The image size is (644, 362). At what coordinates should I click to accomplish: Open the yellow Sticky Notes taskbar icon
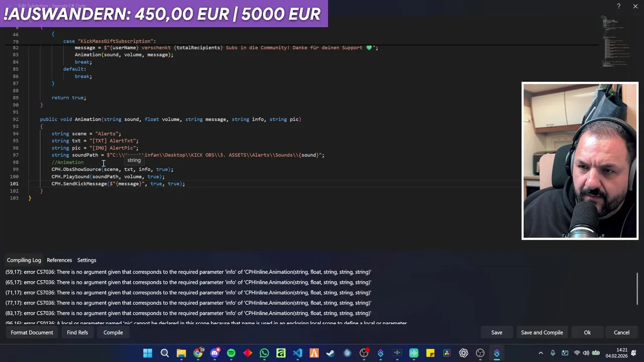(x=430, y=353)
